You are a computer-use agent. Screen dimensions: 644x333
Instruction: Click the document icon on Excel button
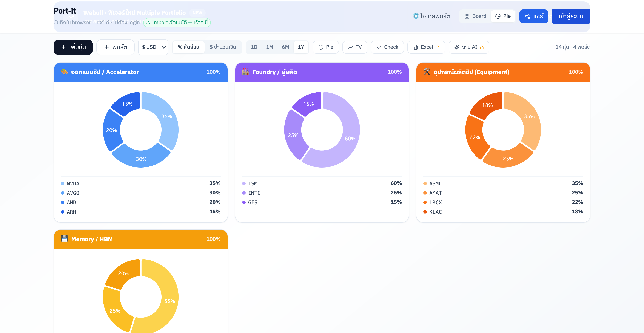416,47
